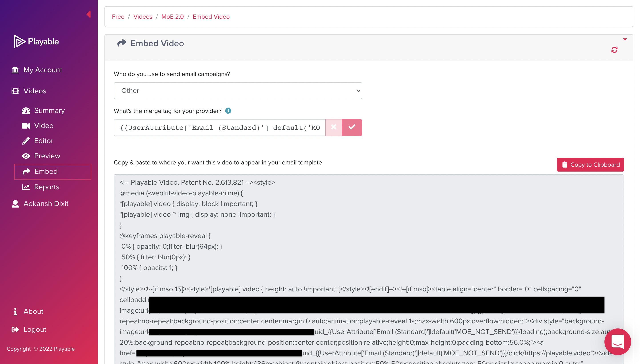
Task: Click the refresh icon in Embed Video header
Action: tap(614, 50)
